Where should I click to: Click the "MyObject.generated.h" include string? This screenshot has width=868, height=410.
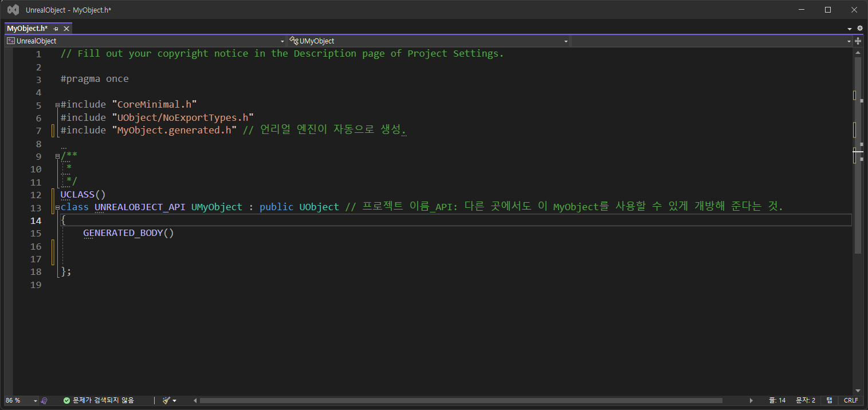pos(174,131)
